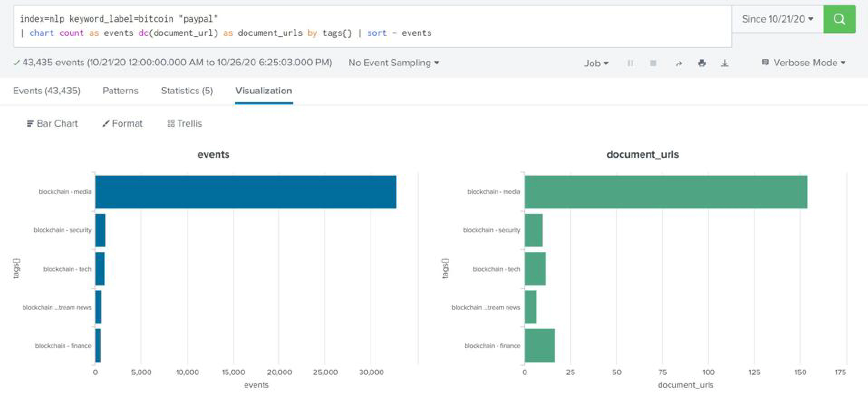
Task: Stop the search job
Action: pos(653,63)
